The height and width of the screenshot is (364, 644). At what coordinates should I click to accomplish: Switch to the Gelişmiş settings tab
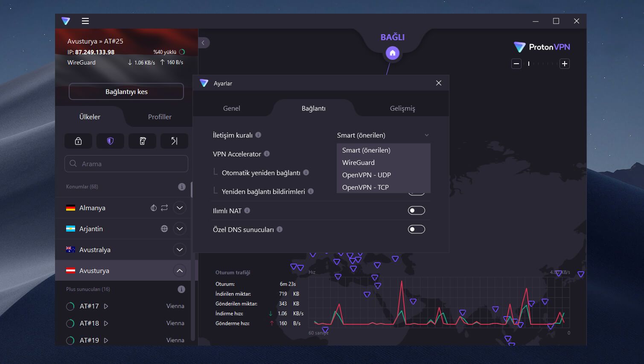click(402, 108)
